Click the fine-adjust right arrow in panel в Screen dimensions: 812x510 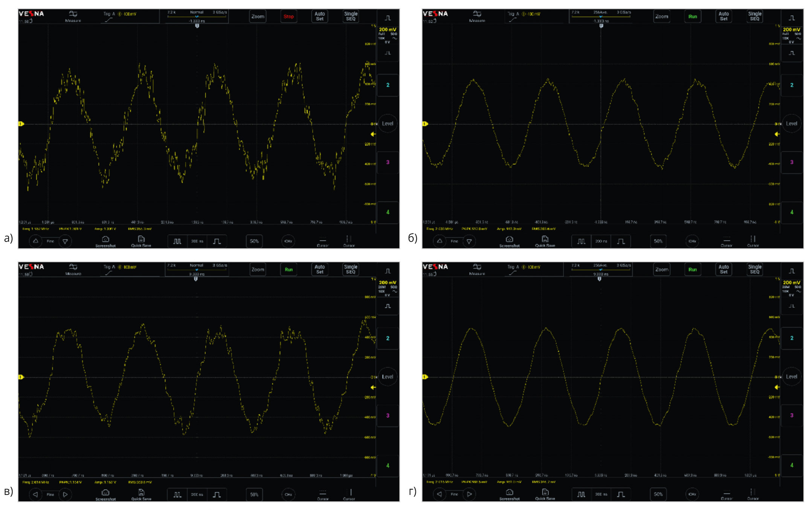[x=65, y=494]
